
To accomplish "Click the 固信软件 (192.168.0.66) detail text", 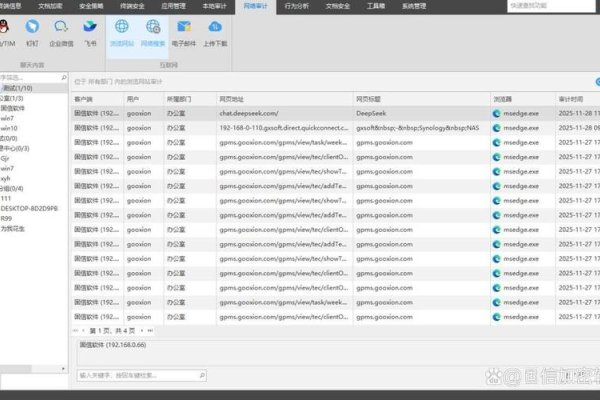I will coord(113,345).
